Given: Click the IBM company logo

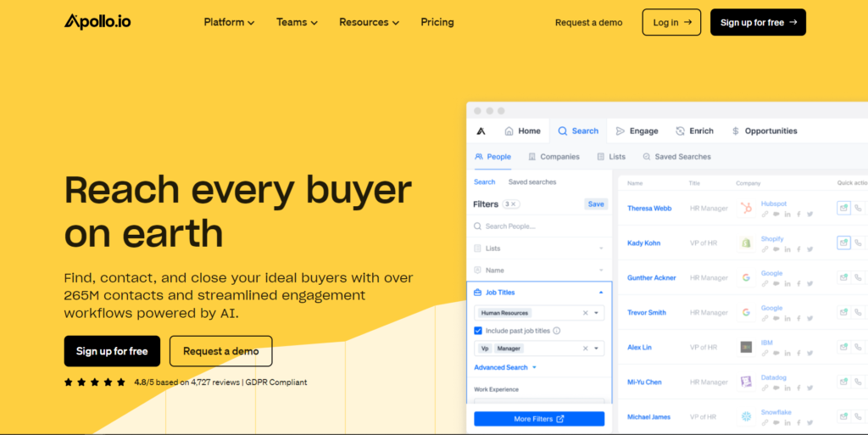Looking at the screenshot, I should click(x=746, y=347).
